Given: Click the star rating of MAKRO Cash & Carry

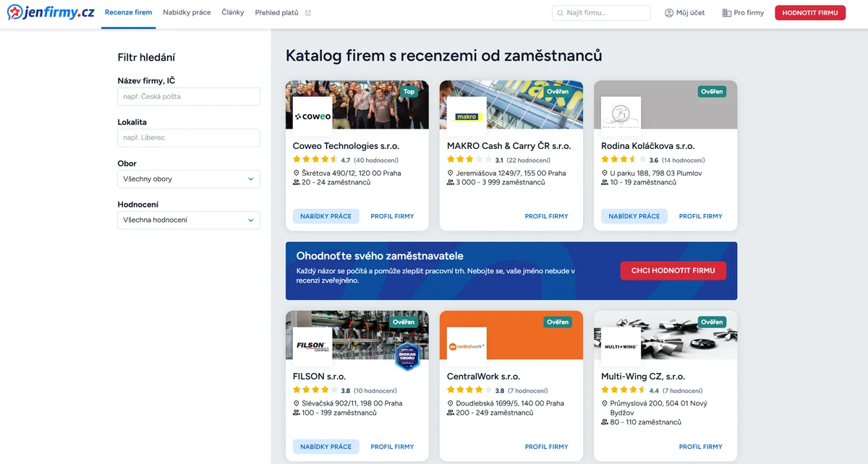Looking at the screenshot, I should (x=469, y=160).
